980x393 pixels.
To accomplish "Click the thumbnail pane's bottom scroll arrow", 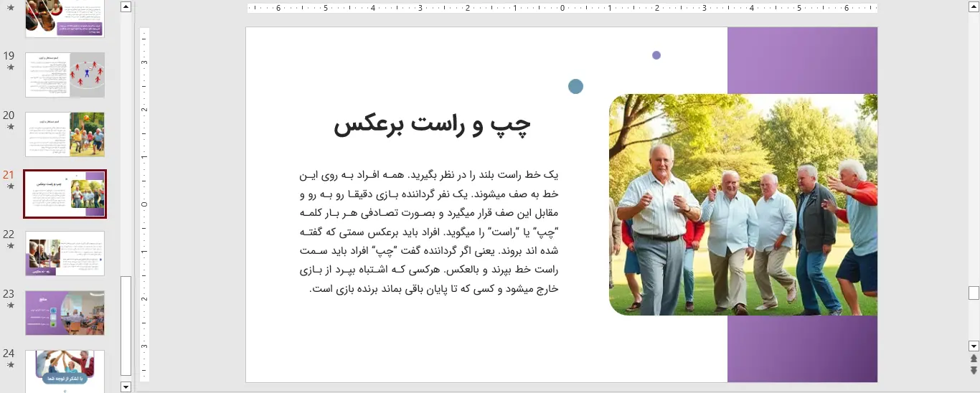I will tap(126, 387).
